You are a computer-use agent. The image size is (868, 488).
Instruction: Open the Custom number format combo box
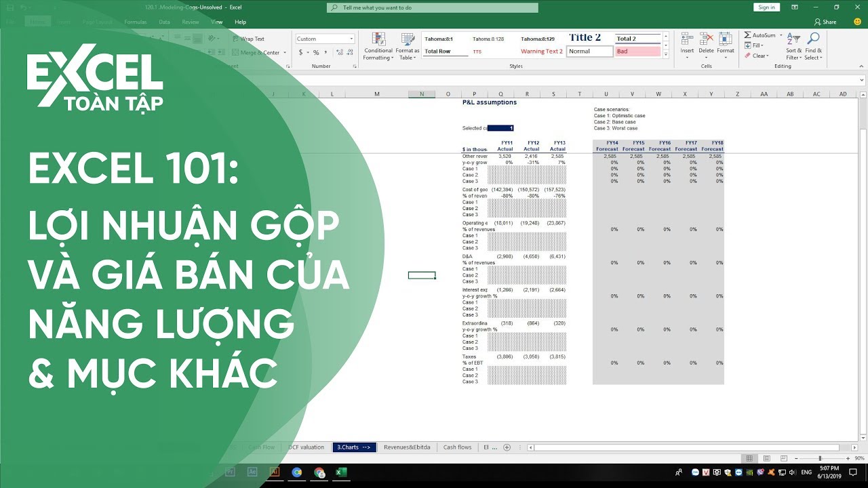point(325,39)
